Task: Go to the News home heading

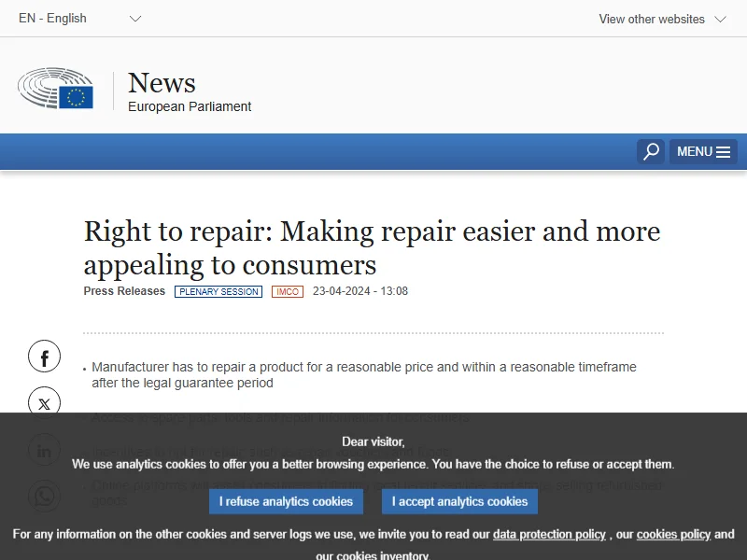Action: [162, 83]
